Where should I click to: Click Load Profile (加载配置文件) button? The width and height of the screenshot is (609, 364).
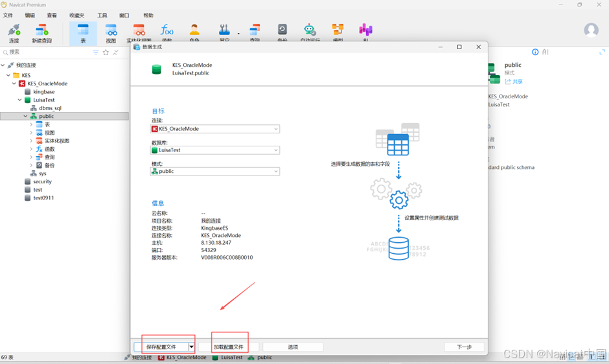(228, 347)
